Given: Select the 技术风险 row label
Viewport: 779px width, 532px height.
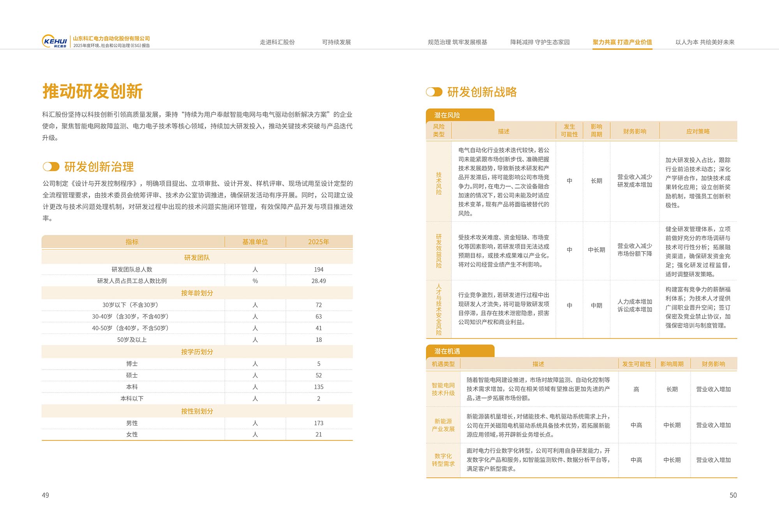Looking at the screenshot, I should coord(439,183).
